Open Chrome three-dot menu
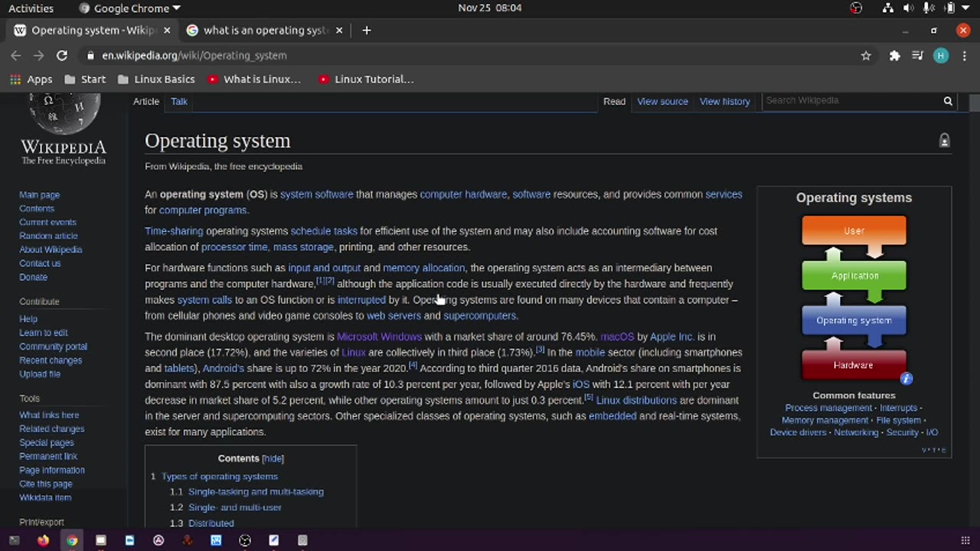 [x=964, y=55]
